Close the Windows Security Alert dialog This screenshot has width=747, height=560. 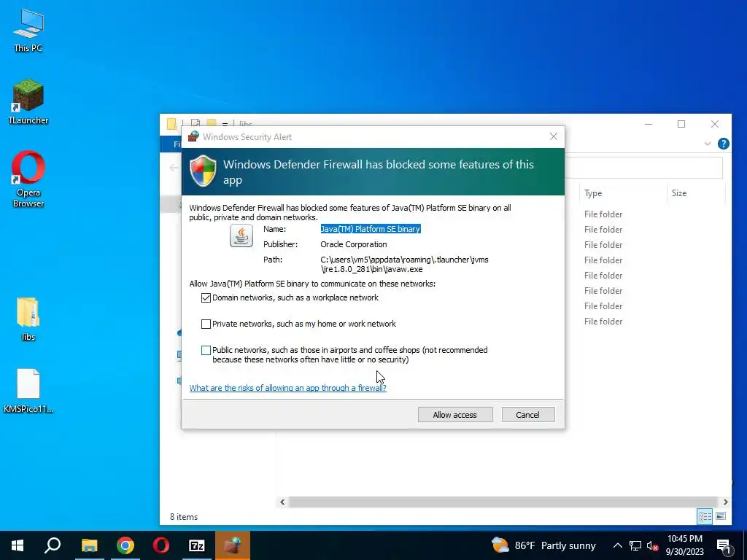click(x=553, y=136)
